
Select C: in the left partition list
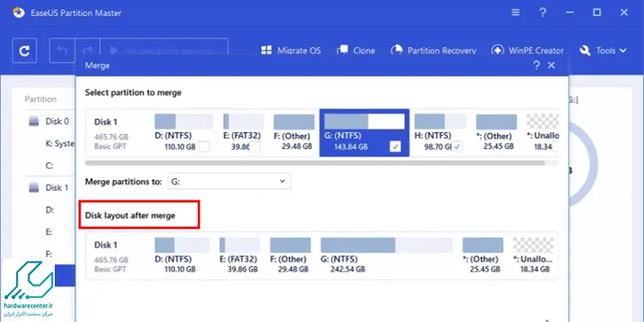click(x=50, y=166)
